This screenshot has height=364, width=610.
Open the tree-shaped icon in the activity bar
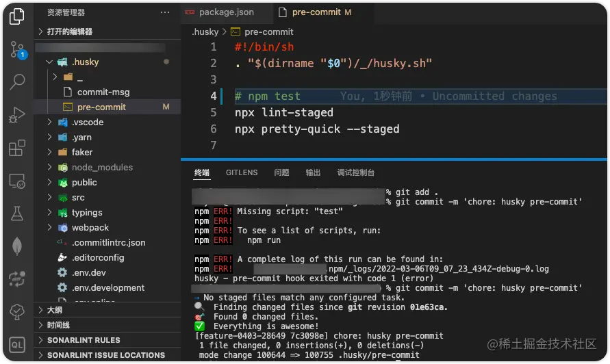(17, 311)
